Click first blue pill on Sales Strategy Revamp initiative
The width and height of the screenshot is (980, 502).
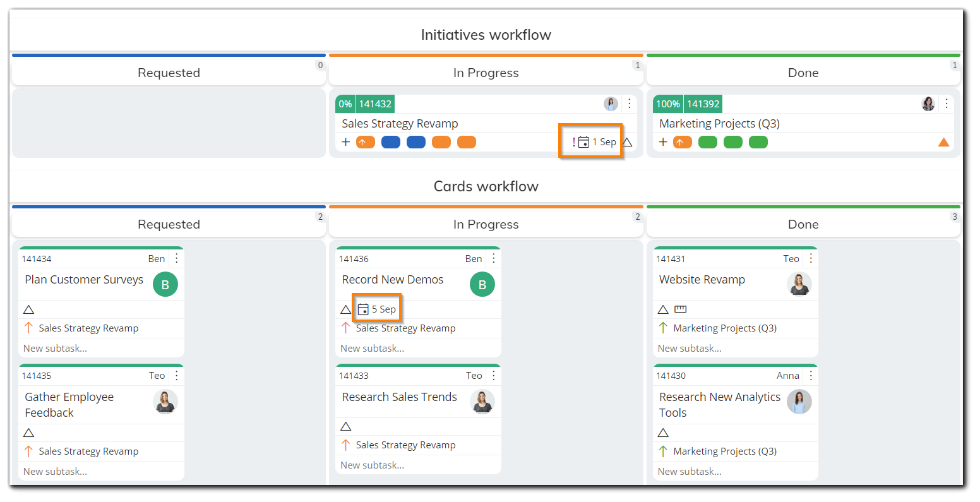click(x=391, y=142)
